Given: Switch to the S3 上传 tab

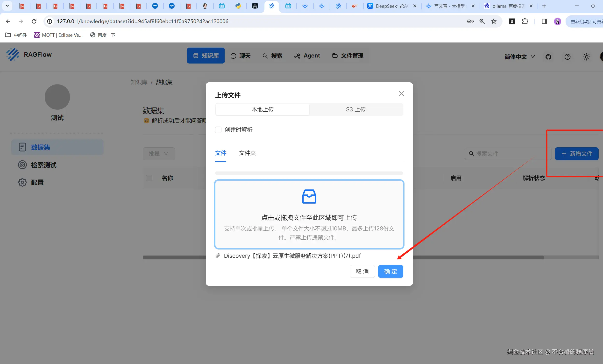Looking at the screenshot, I should 355,109.
